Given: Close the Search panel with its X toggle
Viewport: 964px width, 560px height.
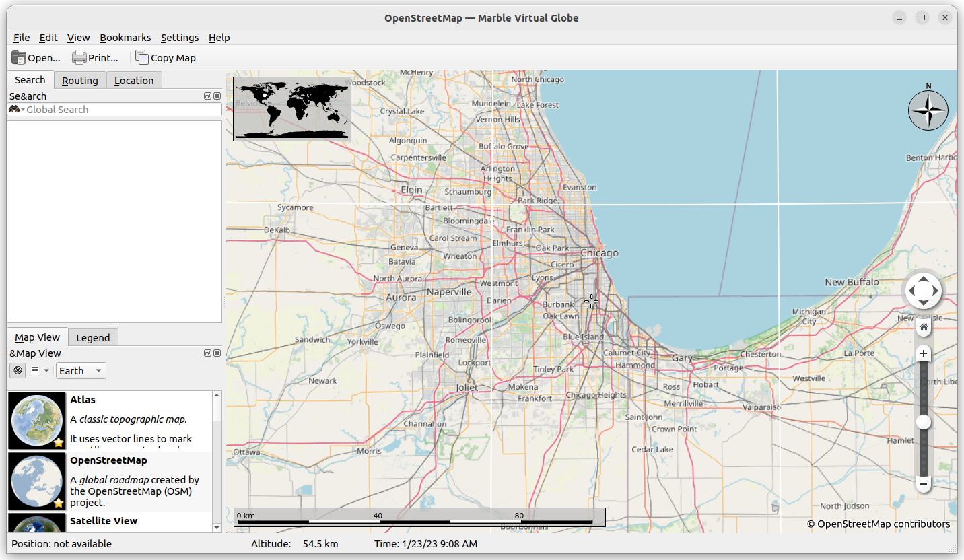Looking at the screenshot, I should (217, 96).
